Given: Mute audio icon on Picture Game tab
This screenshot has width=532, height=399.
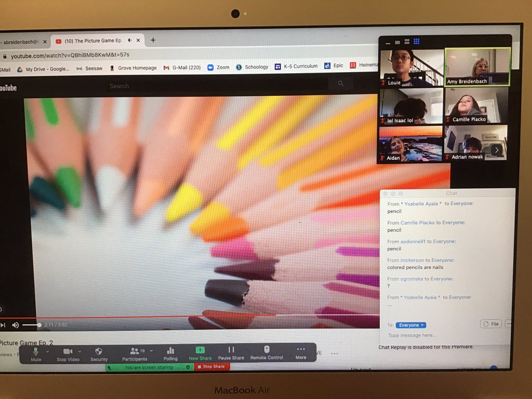Looking at the screenshot, I should [130, 40].
